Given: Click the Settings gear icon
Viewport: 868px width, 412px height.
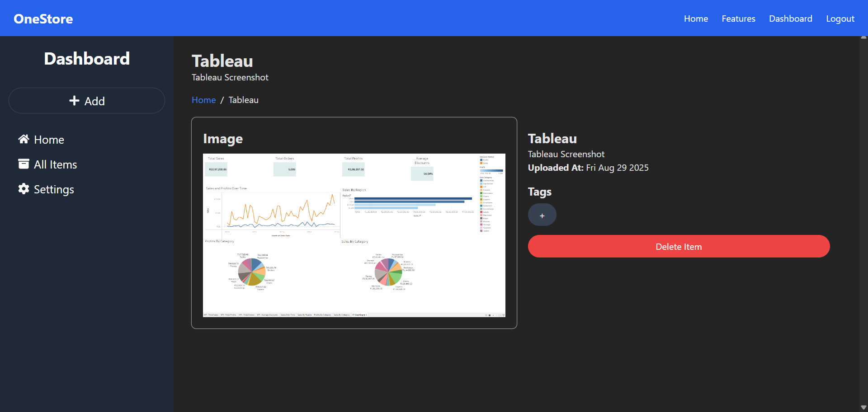Looking at the screenshot, I should pyautogui.click(x=24, y=189).
